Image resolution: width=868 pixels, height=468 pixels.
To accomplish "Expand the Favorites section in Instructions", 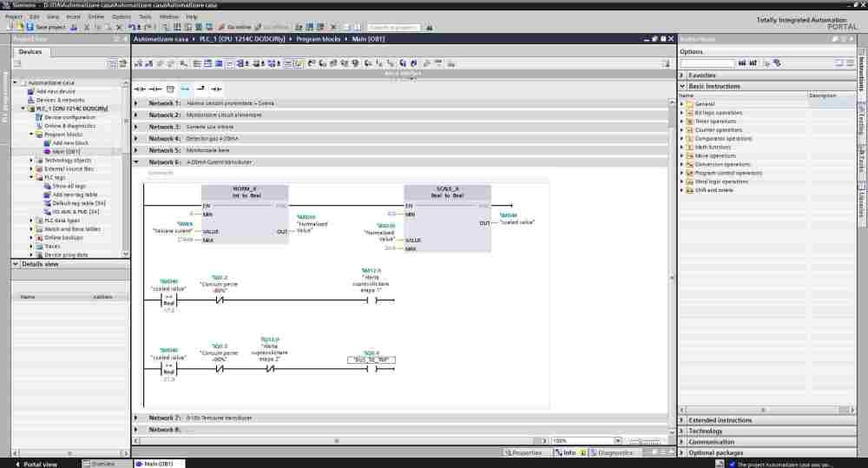I will click(x=682, y=76).
